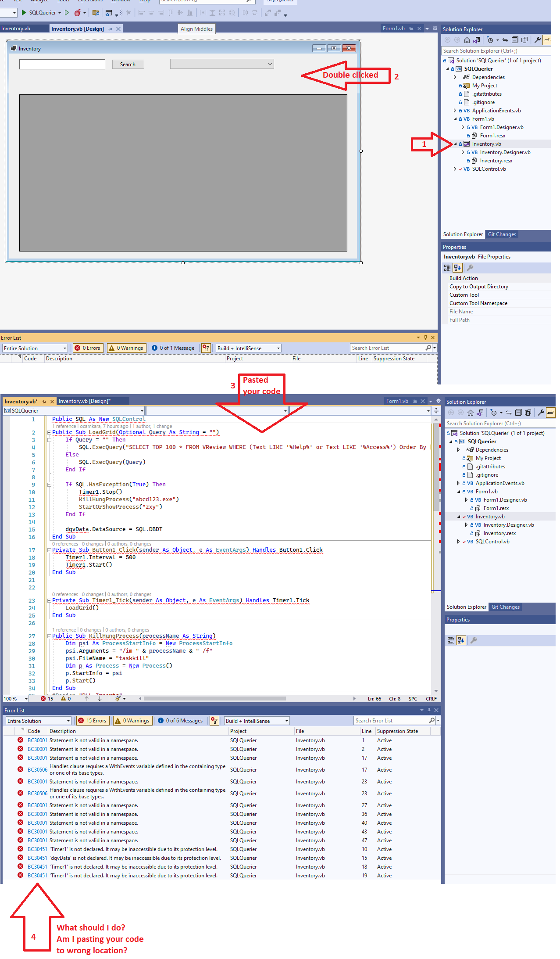The height and width of the screenshot is (959, 560).
Task: Expand SQLControl.vb node in code-view Solution Explorer
Action: [458, 542]
